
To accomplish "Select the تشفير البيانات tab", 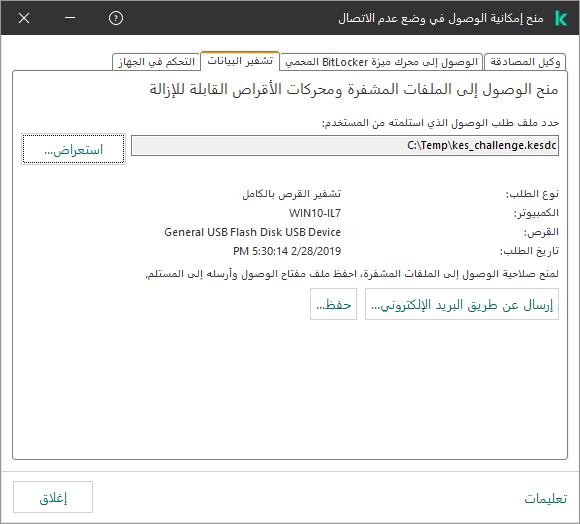I will click(240, 61).
